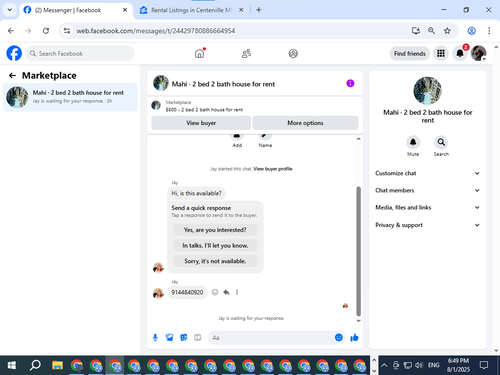The width and height of the screenshot is (500, 375).
Task: Expand the Customize chat section
Action: point(427,173)
